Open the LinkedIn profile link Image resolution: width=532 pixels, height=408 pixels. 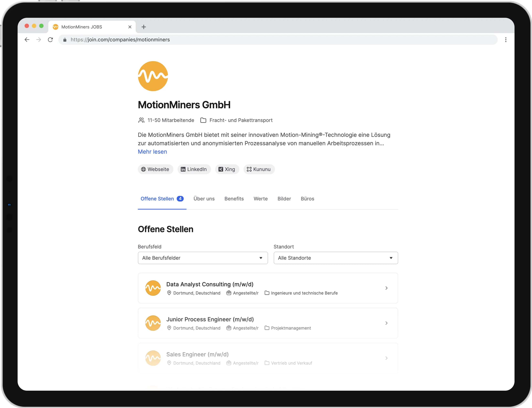194,169
